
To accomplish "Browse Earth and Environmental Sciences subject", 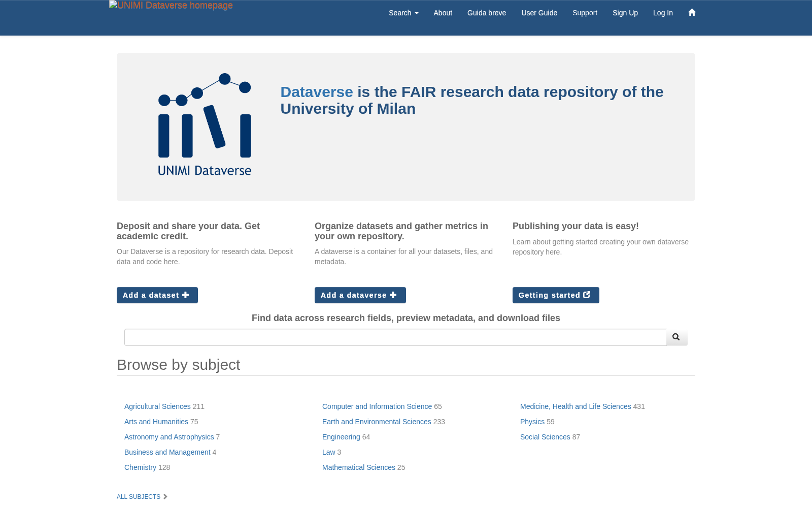I will 377,422.
